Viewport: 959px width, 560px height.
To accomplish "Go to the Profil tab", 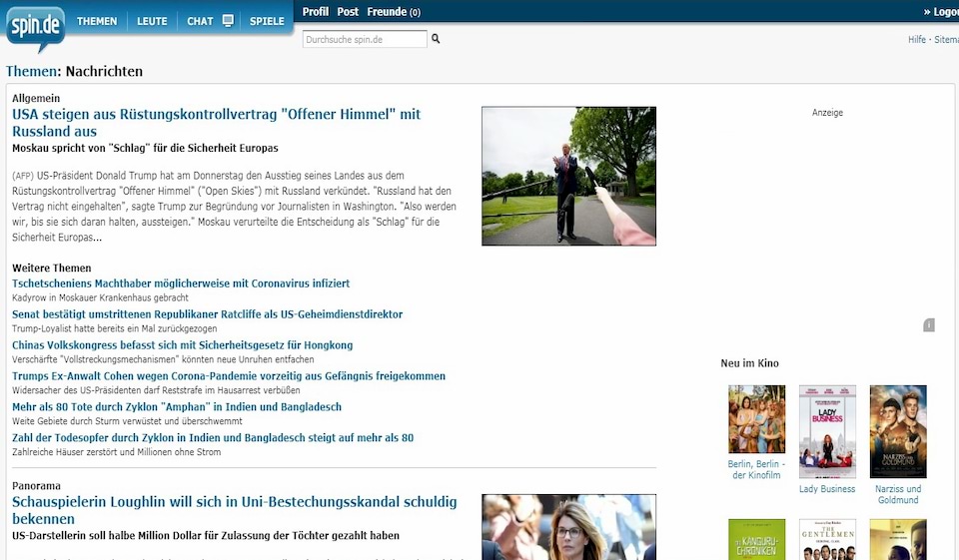I will pyautogui.click(x=315, y=12).
